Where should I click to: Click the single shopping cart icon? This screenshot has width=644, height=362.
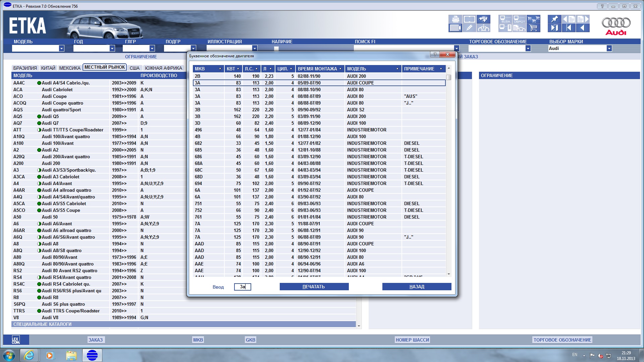(533, 28)
